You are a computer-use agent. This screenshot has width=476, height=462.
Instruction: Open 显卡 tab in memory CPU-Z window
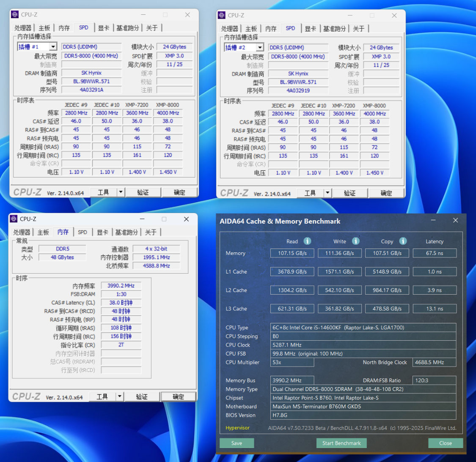point(102,232)
